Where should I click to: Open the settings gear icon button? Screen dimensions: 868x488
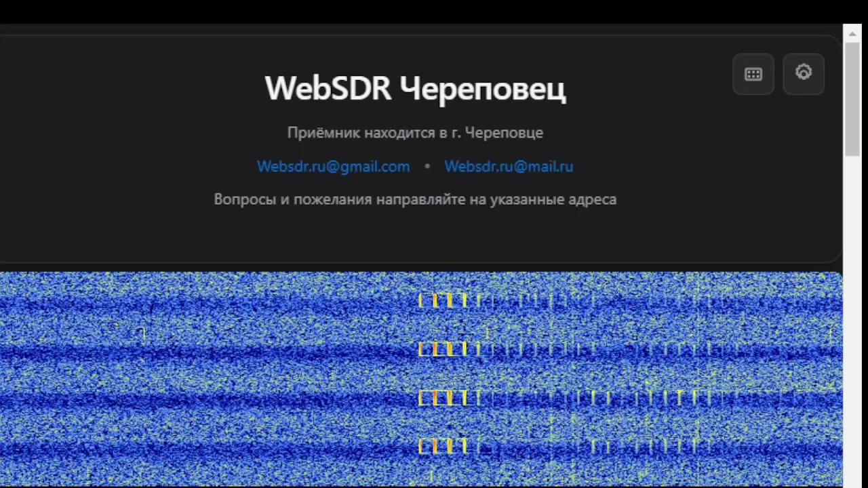click(x=804, y=74)
